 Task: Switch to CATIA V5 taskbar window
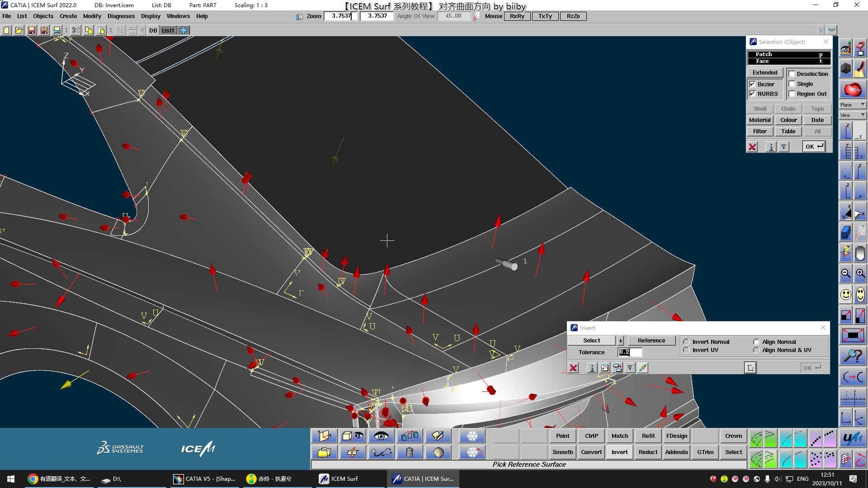pyautogui.click(x=205, y=479)
